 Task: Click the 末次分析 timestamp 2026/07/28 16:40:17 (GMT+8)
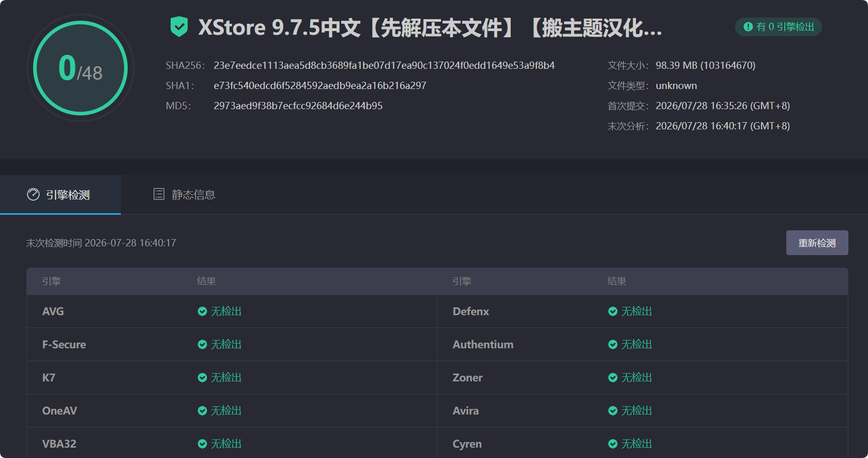point(723,126)
